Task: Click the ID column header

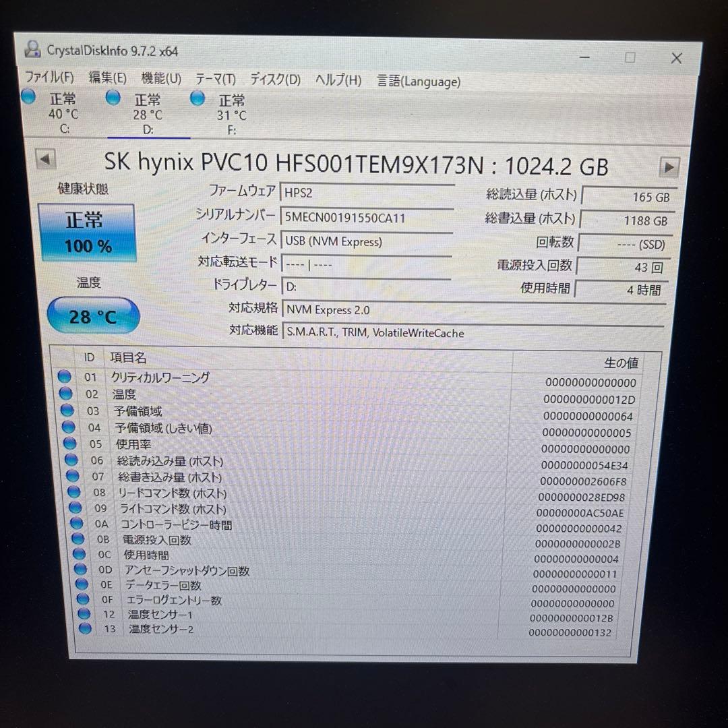Action: point(89,357)
